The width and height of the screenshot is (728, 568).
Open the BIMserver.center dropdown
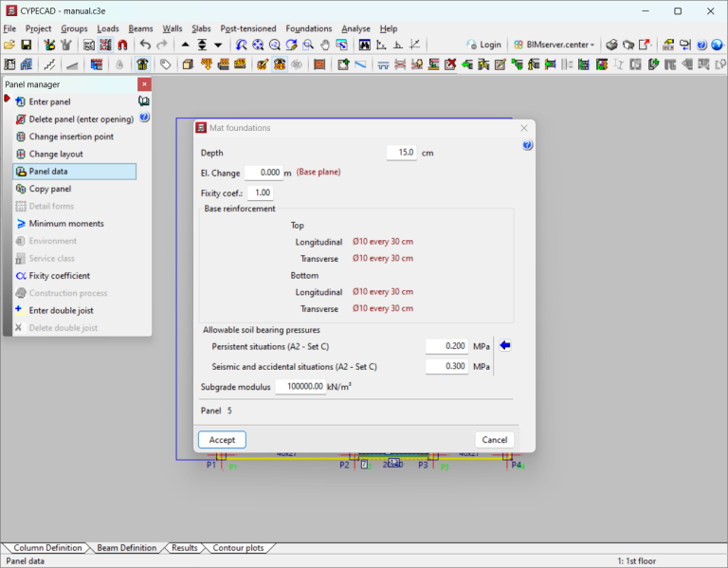coord(555,45)
